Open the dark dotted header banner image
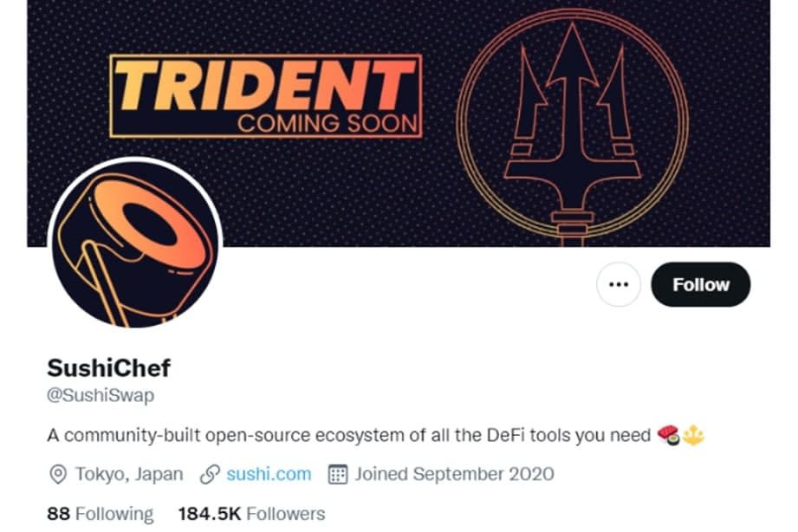Viewport: 798px width, 532px height. tap(399, 123)
